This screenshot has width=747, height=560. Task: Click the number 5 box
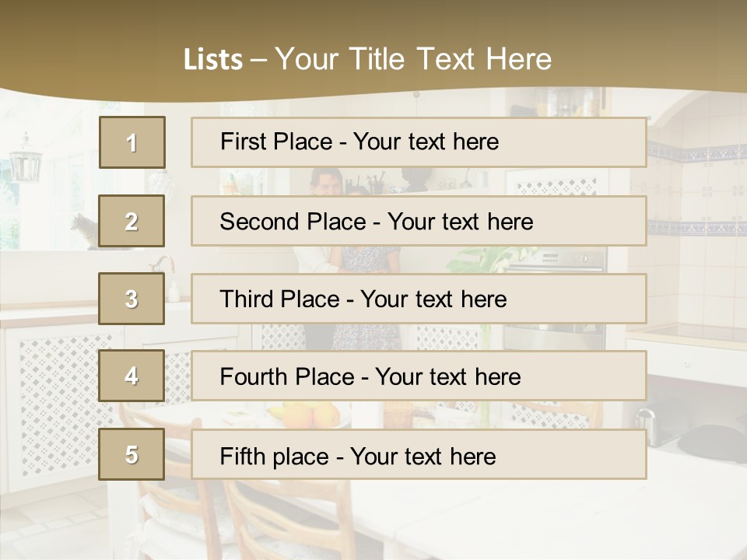coord(132,455)
